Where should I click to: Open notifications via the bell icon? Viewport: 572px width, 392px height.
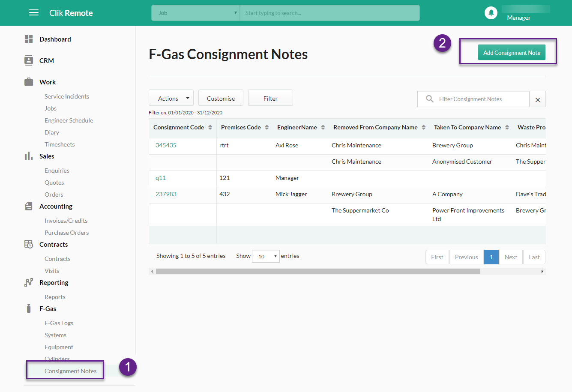point(491,12)
